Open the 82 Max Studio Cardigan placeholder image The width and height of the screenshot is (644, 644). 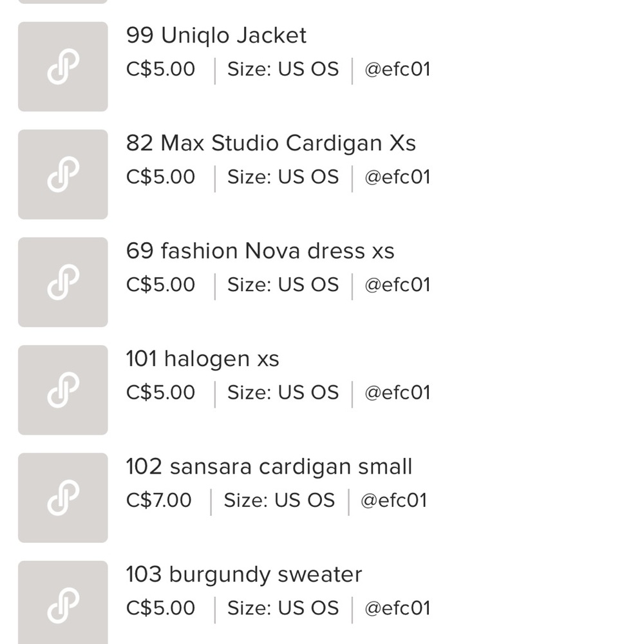coord(63,174)
